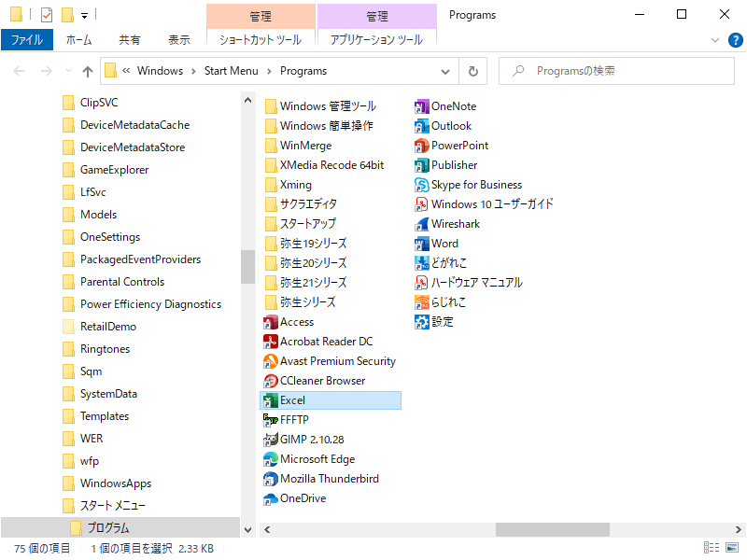Screen dimensions: 747x560
Task: Expand the chevron after Start Menu breadcrumb
Action: coord(269,72)
